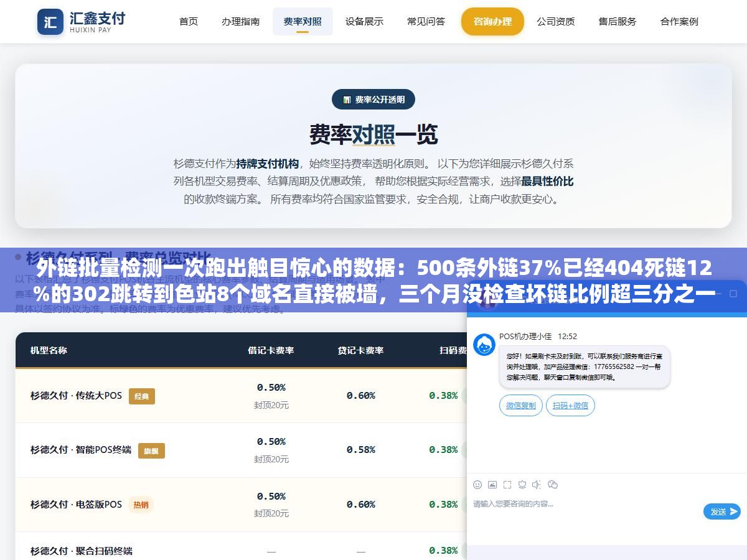Send the chat message with 发送
Image resolution: width=747 pixels, height=560 pixels.
(722, 511)
